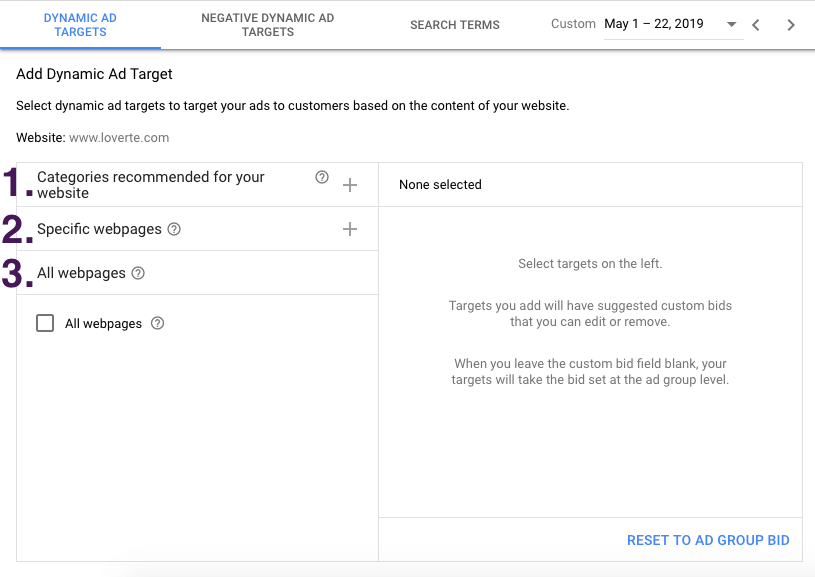Screen dimensions: 815x577
Task: Go to previous date range arrow
Action: pyautogui.click(x=756, y=24)
